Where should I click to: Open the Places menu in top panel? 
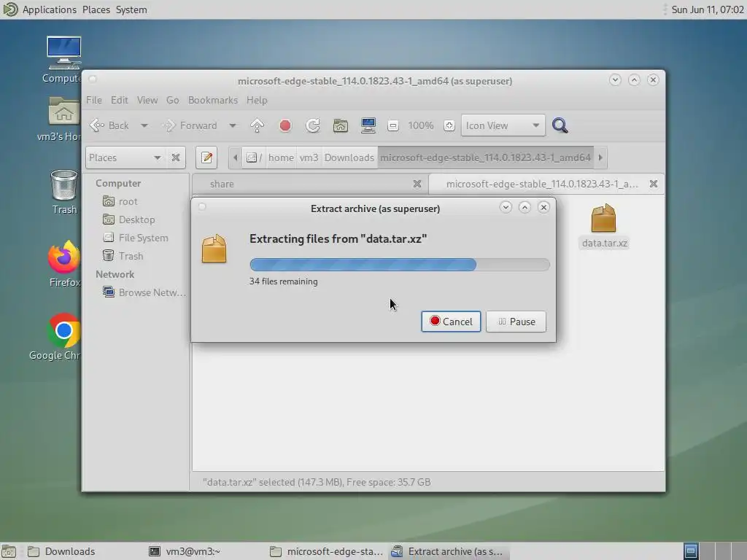click(96, 9)
